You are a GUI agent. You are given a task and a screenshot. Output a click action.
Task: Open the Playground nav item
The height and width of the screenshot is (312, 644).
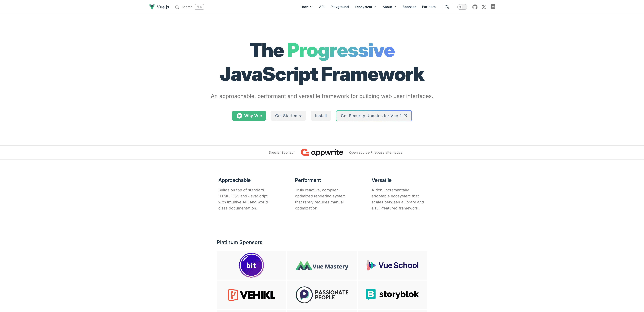[339, 7]
